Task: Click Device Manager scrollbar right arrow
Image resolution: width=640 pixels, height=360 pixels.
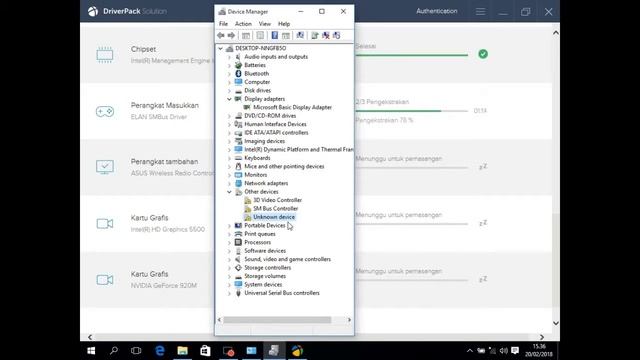Action: pos(349,320)
